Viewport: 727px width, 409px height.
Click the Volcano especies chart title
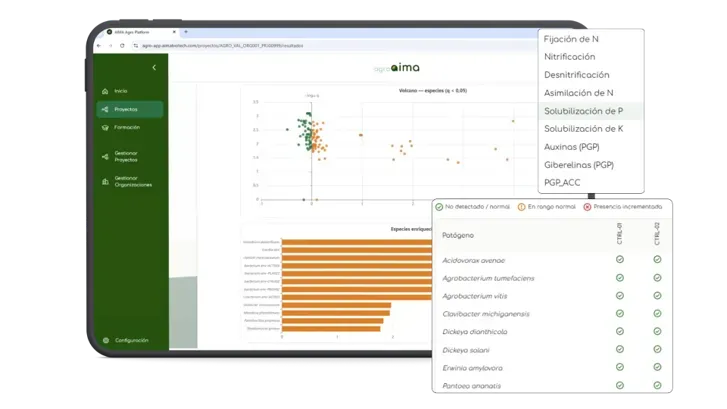point(433,91)
